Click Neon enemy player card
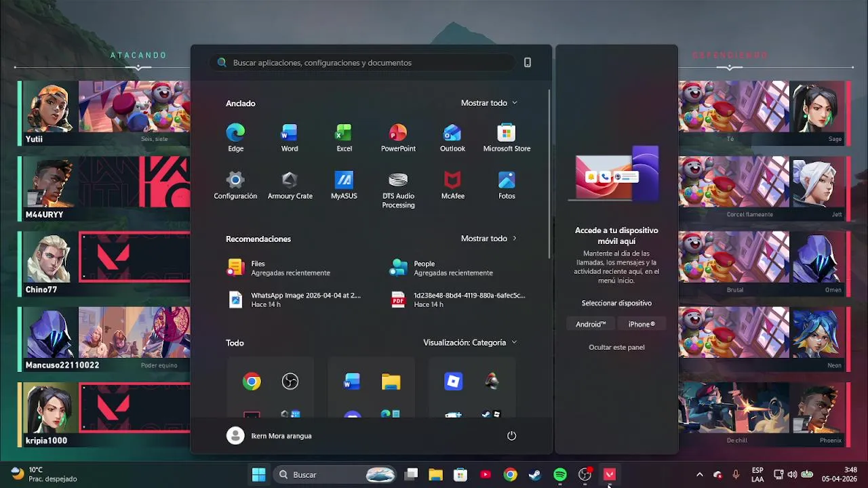The image size is (868, 488). pos(764,339)
